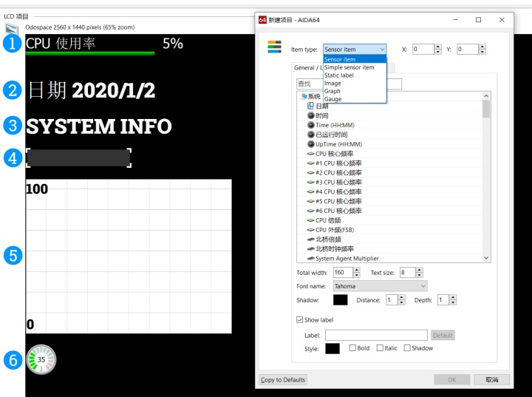
Task: Increase Total width spinner value
Action: click(356, 270)
